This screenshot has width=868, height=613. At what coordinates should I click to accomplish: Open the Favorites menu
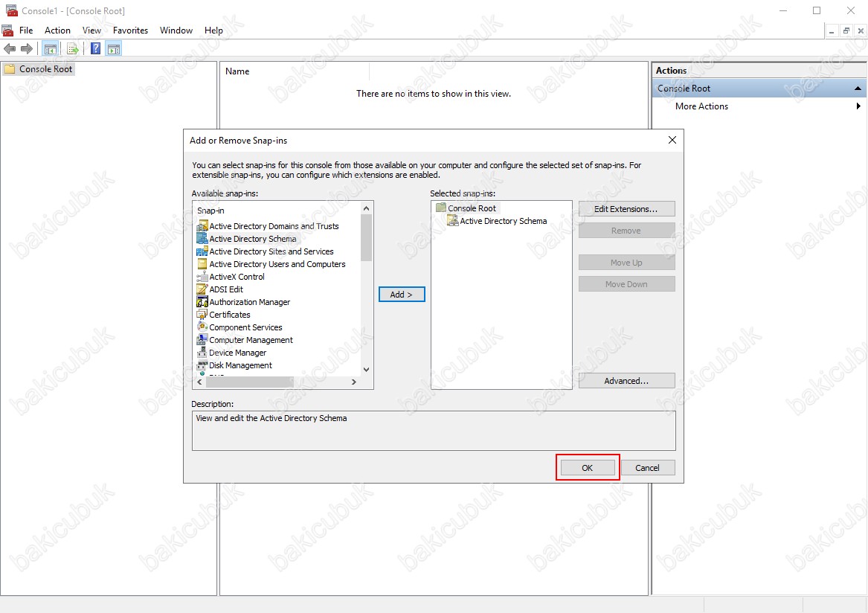click(x=131, y=31)
